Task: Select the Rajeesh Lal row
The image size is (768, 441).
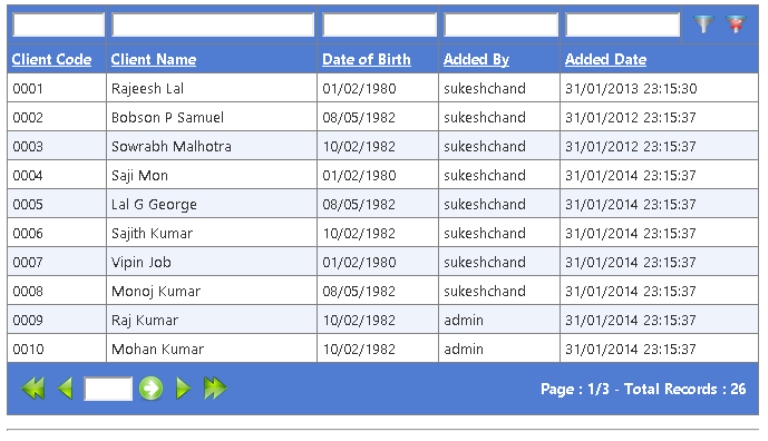Action: (383, 88)
